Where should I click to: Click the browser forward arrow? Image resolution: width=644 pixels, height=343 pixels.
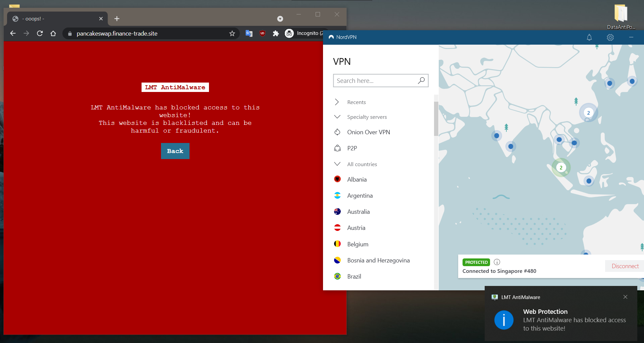coord(26,33)
